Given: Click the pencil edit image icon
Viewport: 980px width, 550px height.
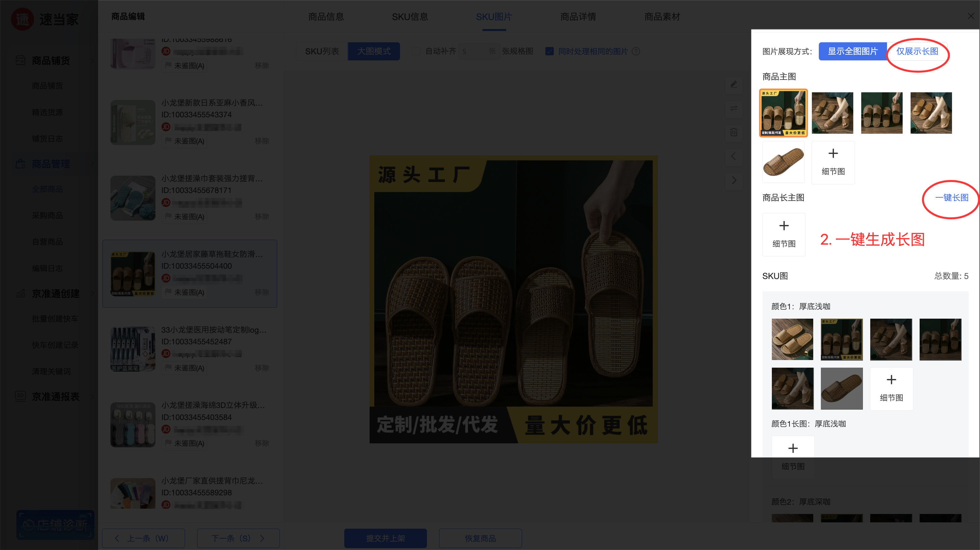Looking at the screenshot, I should [x=734, y=84].
